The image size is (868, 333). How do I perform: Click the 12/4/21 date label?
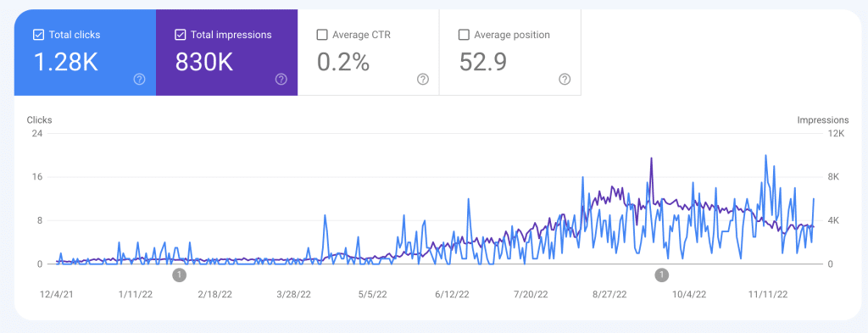[57, 294]
